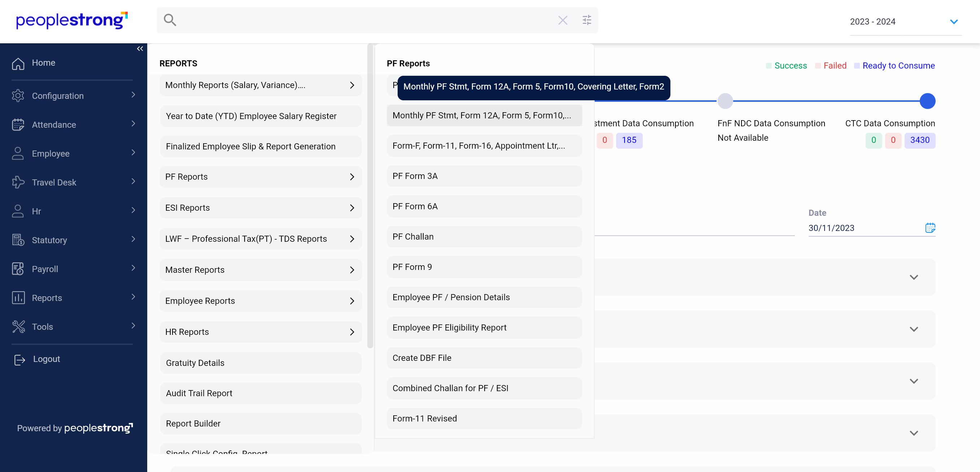The width and height of the screenshot is (980, 472).
Task: Open Gratuity Details report
Action: [x=260, y=363]
